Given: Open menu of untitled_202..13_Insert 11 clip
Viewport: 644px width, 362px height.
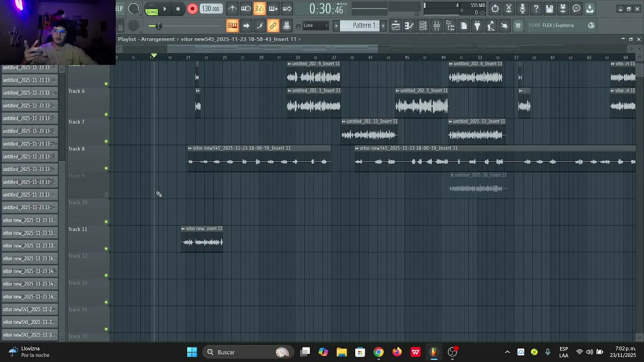Looking at the screenshot, I should [x=344, y=121].
